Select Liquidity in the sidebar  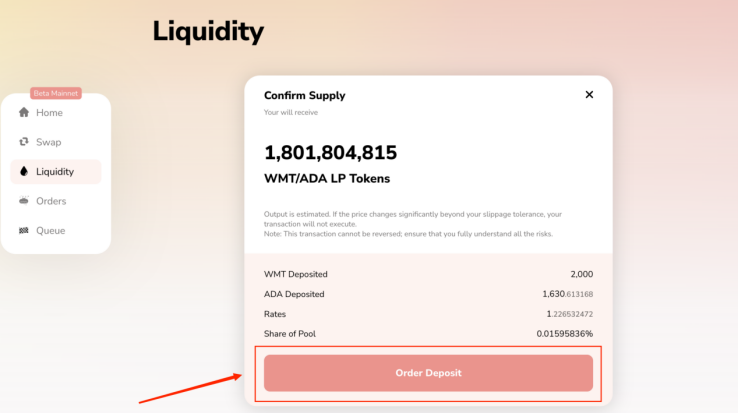tap(56, 171)
